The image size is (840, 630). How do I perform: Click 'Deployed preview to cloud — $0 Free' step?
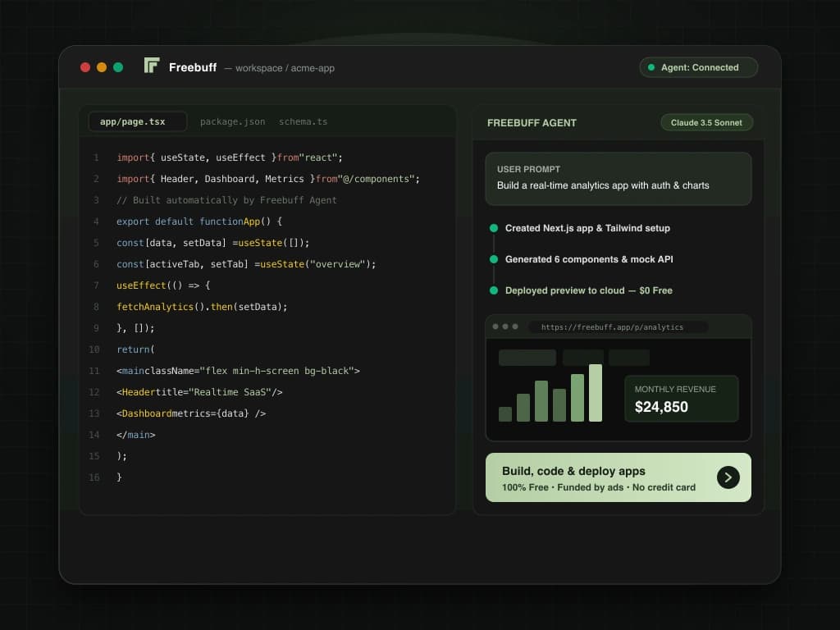point(588,290)
